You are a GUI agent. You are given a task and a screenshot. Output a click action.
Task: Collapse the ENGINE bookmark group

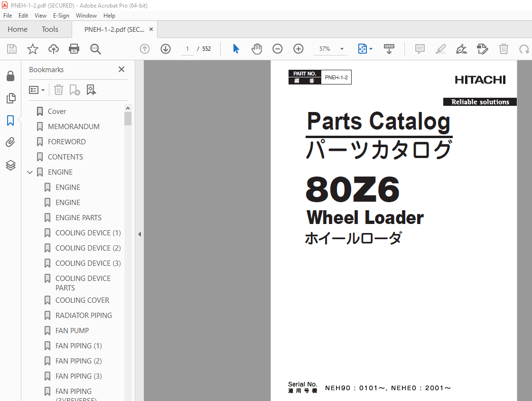click(x=30, y=172)
